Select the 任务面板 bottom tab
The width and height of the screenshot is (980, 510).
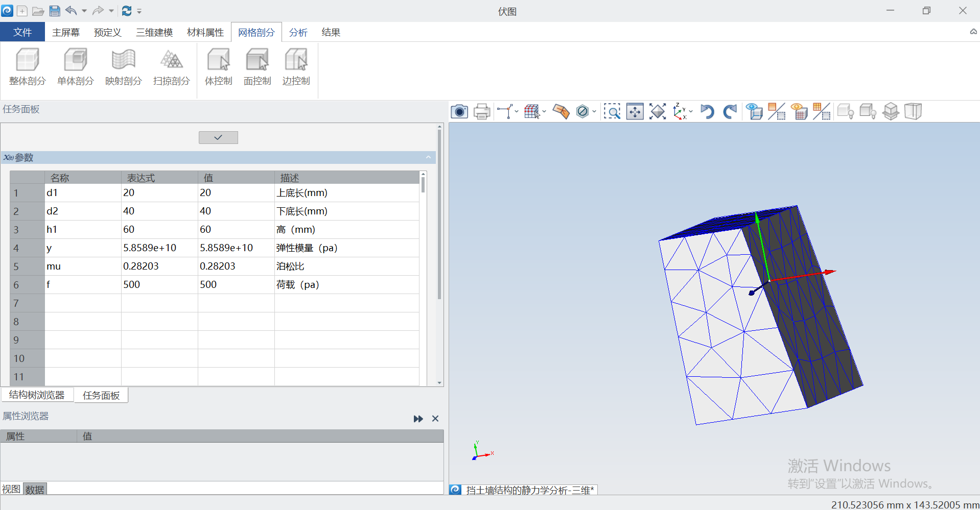101,395
